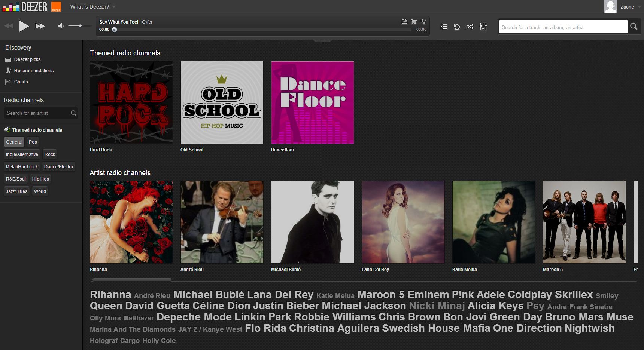Toggle repeat mode
Image resolution: width=644 pixels, height=350 pixels.
coord(457,27)
